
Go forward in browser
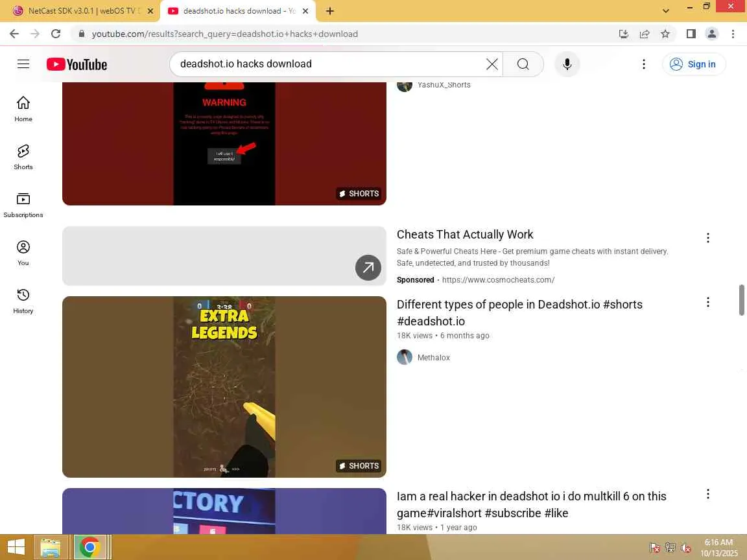coord(35,34)
